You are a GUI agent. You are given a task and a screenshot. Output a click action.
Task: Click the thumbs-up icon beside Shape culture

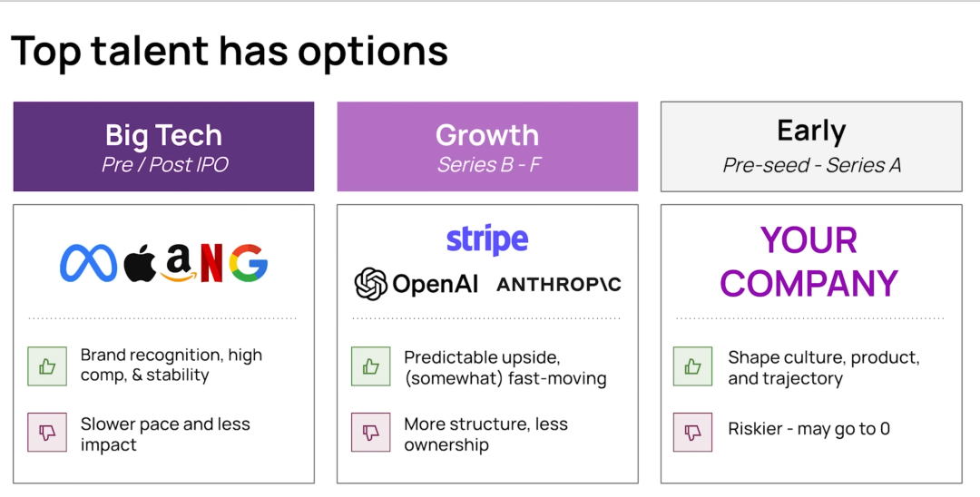pos(693,365)
